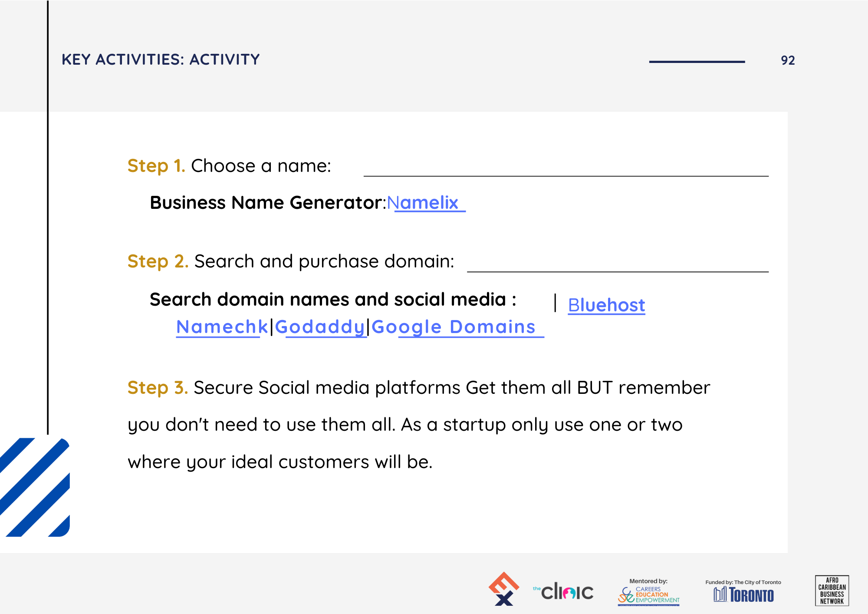
Task: Open the Godaddy link
Action: (x=320, y=327)
